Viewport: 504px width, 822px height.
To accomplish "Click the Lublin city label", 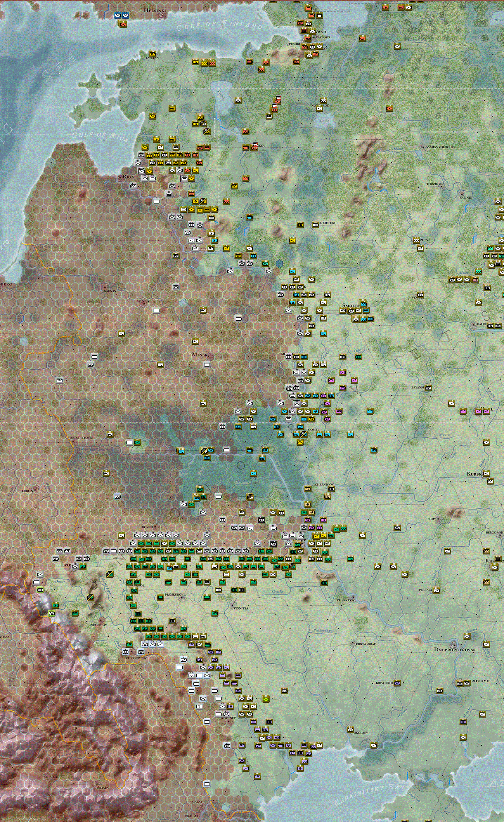I will coord(28,491).
